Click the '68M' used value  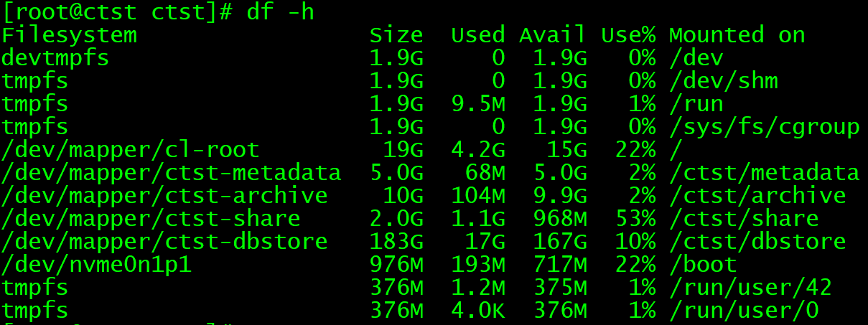[485, 173]
